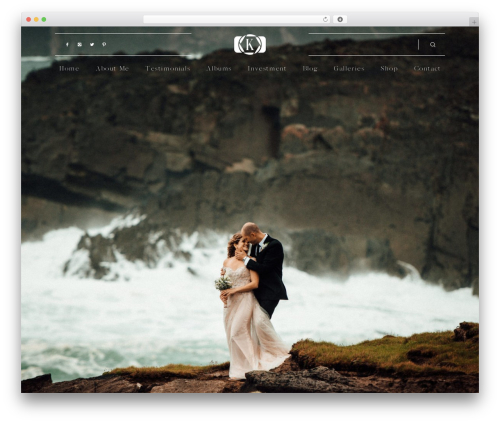Open the site search magnifier icon
500x423 pixels.
tap(433, 44)
